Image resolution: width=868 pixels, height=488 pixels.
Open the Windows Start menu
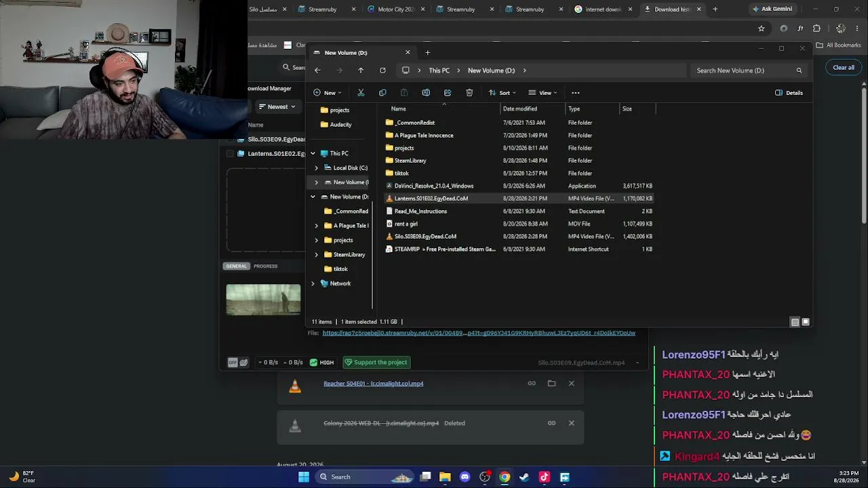[x=304, y=477]
